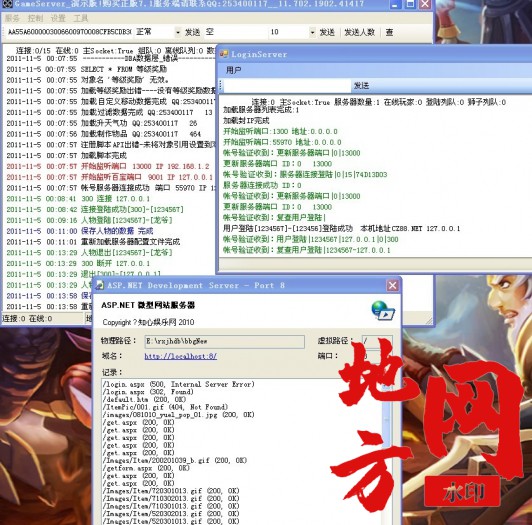Select LoginServer line '加载封IP完成'
Viewport: 532px width, 525px height.
point(246,120)
